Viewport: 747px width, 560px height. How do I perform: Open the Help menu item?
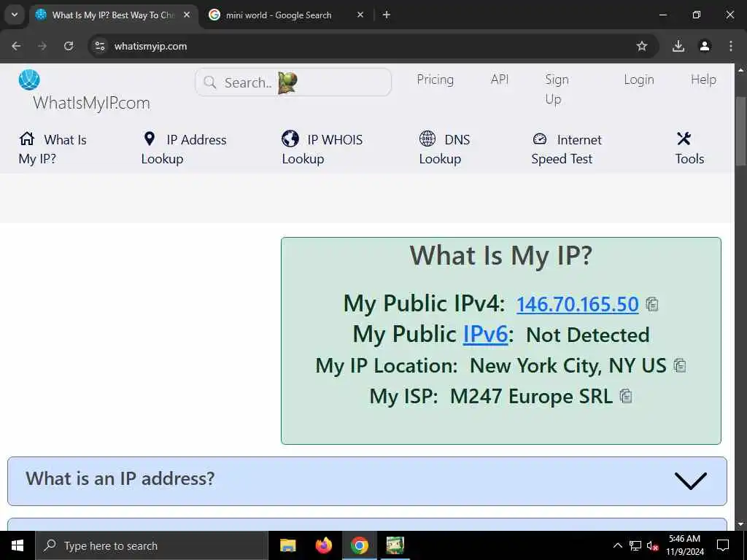tap(703, 79)
